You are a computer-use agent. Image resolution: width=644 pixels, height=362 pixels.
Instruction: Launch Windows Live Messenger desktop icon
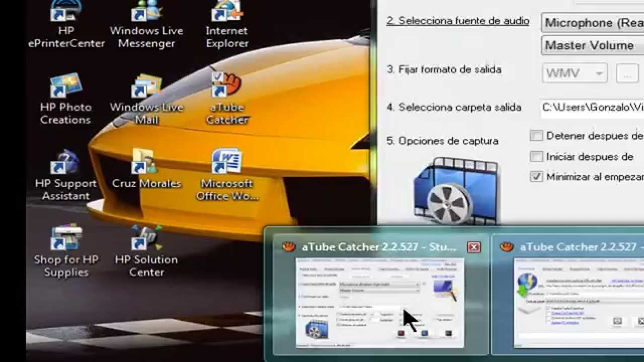pos(146,24)
